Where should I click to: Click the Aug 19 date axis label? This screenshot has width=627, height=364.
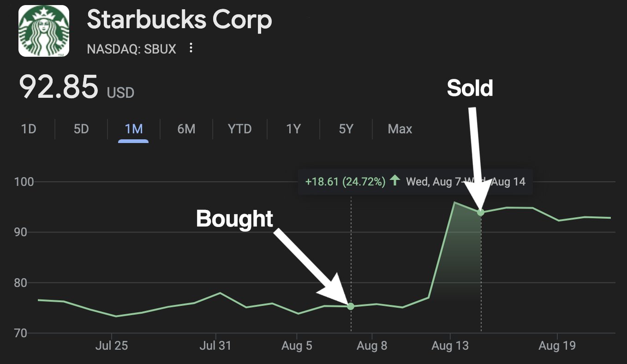557,346
